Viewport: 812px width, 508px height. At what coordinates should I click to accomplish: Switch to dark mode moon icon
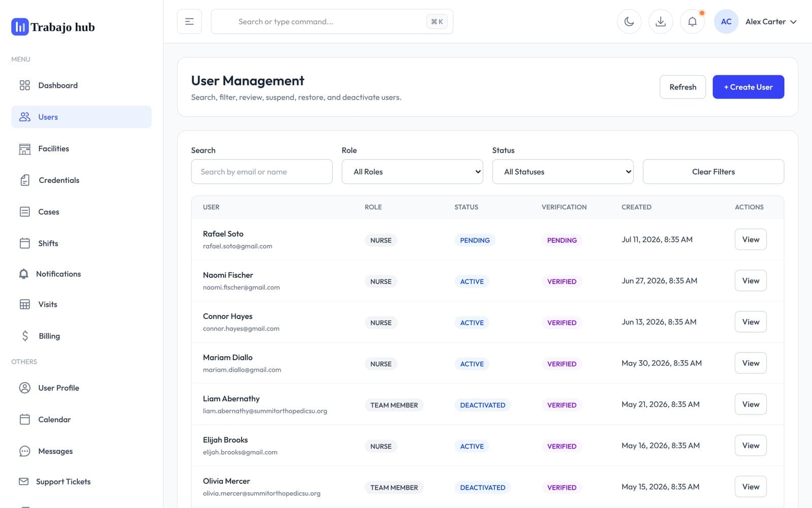[x=629, y=21]
